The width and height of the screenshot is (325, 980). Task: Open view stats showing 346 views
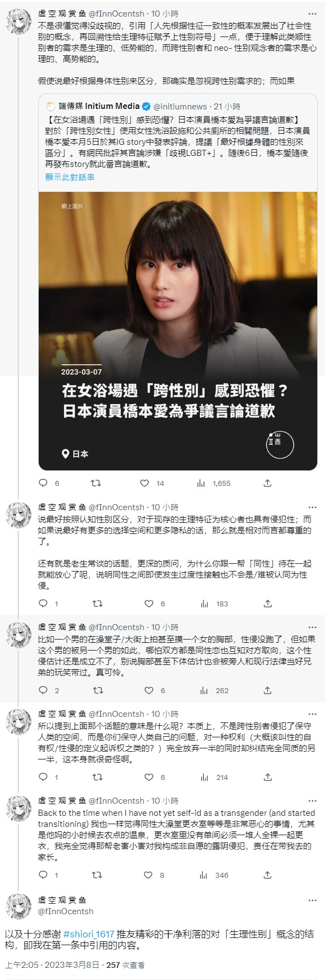pyautogui.click(x=214, y=875)
